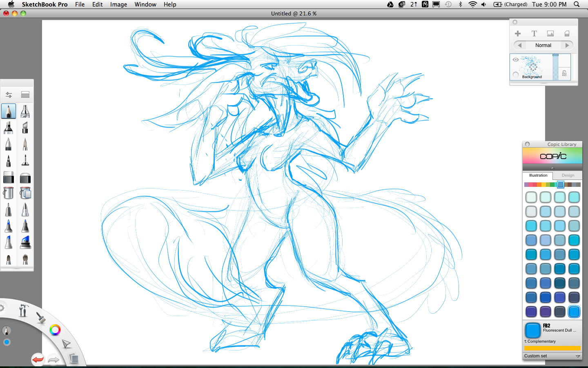Click the clear layer icon
Image resolution: width=588 pixels, height=368 pixels.
567,34
